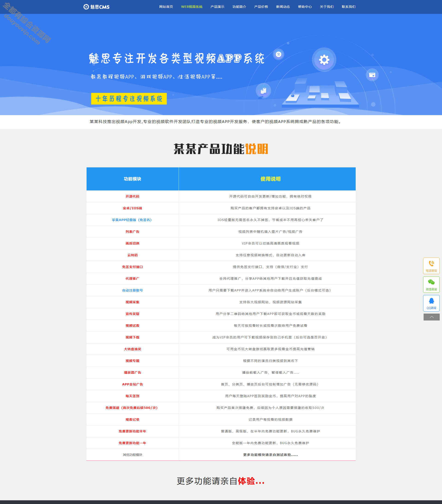The image size is (442, 504).
Task: Open 联系我们 menu item
Action: point(348,7)
